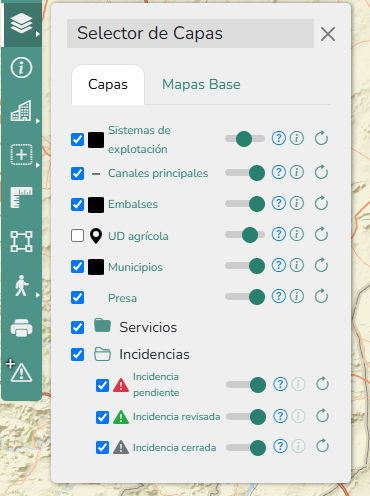Uncheck the Presa layer checkbox
370x496 pixels.
(x=77, y=298)
